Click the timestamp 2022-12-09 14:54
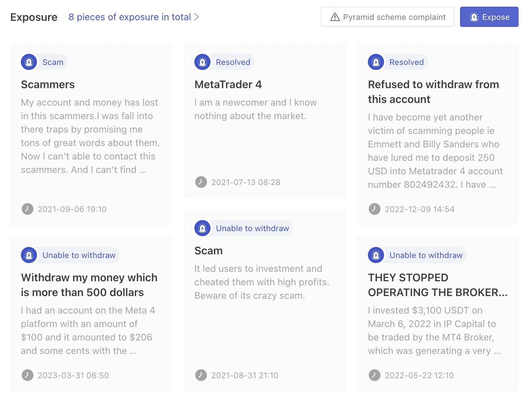Screen dimensions: 532x397 click(x=420, y=209)
